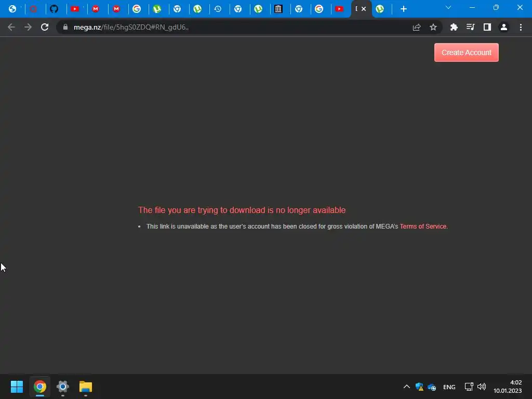Image resolution: width=532 pixels, height=399 pixels.
Task: Click the Chrome taskbar icon
Action: pyautogui.click(x=40, y=387)
